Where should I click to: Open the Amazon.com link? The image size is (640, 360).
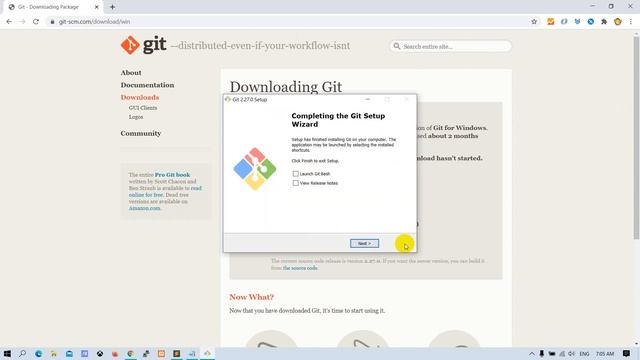[x=144, y=208]
